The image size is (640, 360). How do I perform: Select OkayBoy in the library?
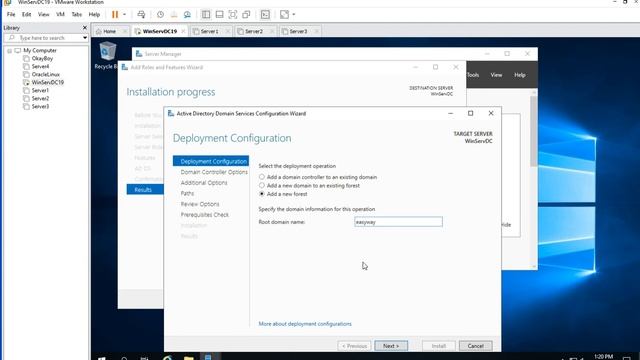pyautogui.click(x=42, y=58)
